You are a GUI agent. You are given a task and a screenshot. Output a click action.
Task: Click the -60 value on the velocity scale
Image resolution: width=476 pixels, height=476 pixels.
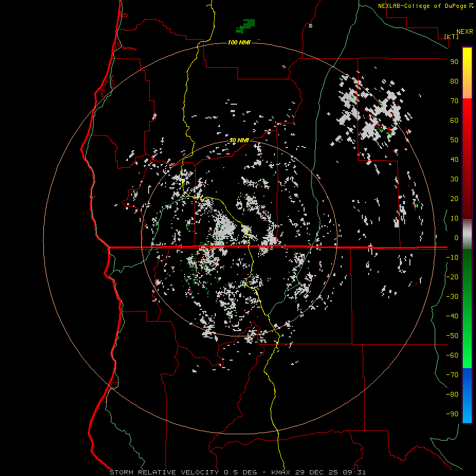(452, 355)
